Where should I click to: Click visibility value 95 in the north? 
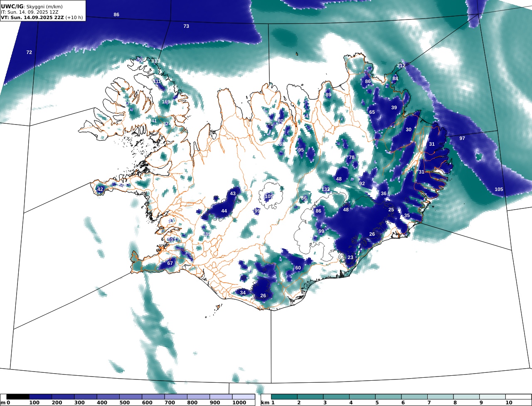[x=301, y=150]
